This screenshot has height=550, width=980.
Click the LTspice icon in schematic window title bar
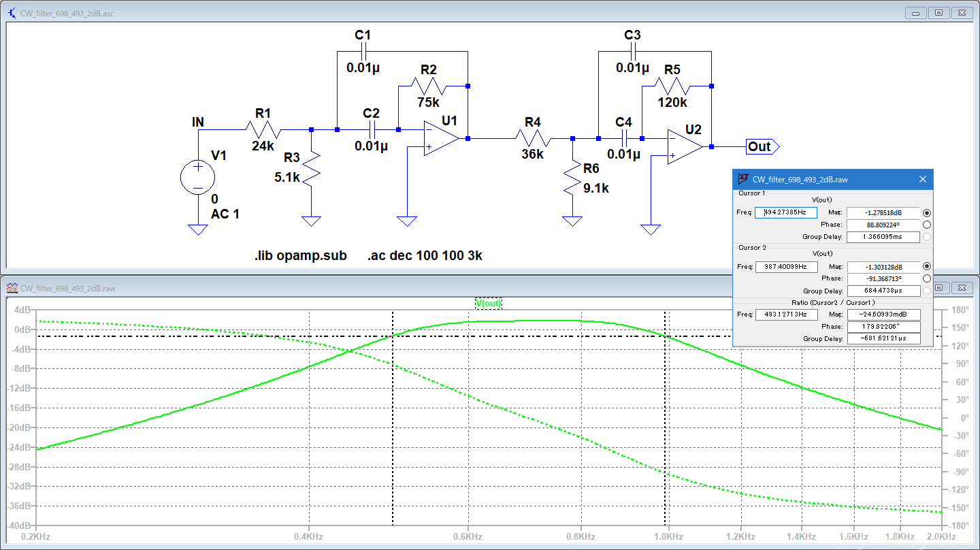point(12,13)
